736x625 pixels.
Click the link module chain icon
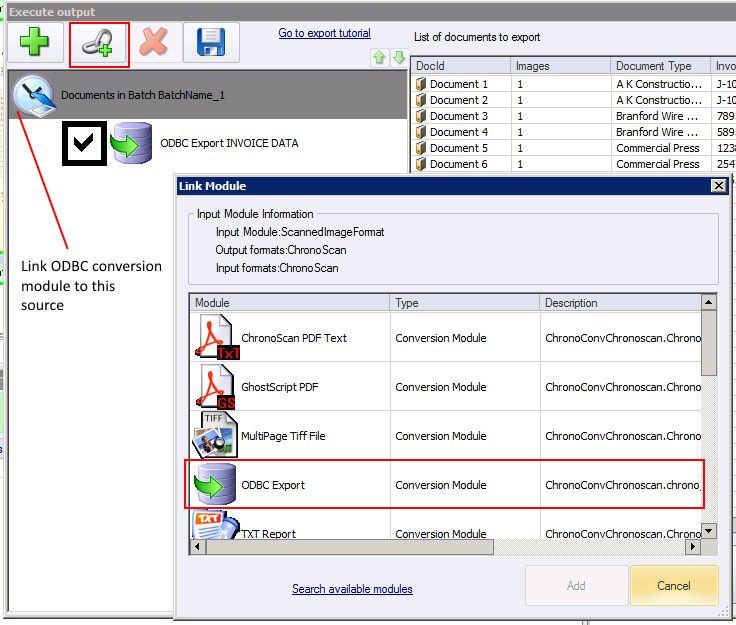coord(99,43)
